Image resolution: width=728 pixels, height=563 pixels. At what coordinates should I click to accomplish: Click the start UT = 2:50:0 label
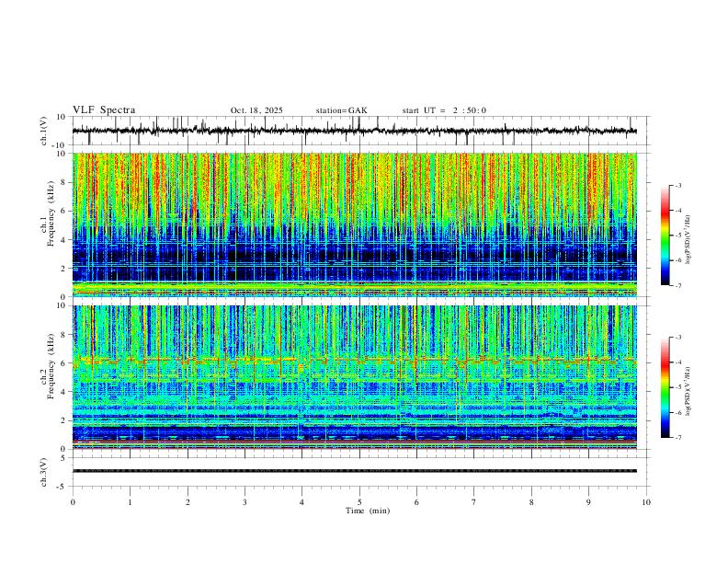click(x=444, y=110)
